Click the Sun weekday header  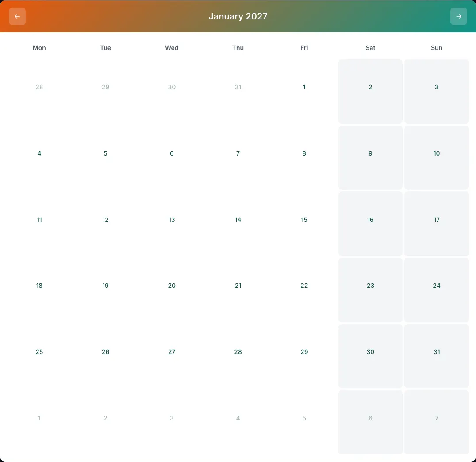click(x=437, y=48)
